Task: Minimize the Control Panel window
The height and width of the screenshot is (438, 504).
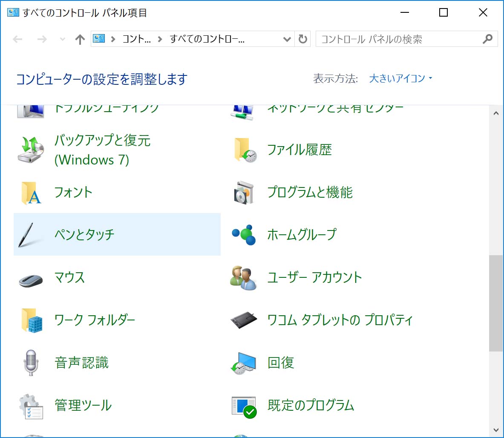Action: click(405, 12)
